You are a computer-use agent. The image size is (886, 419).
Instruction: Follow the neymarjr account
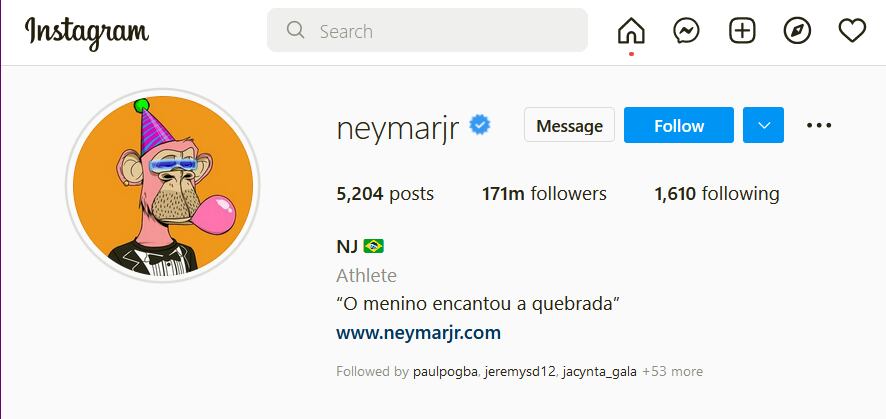pyautogui.click(x=679, y=125)
